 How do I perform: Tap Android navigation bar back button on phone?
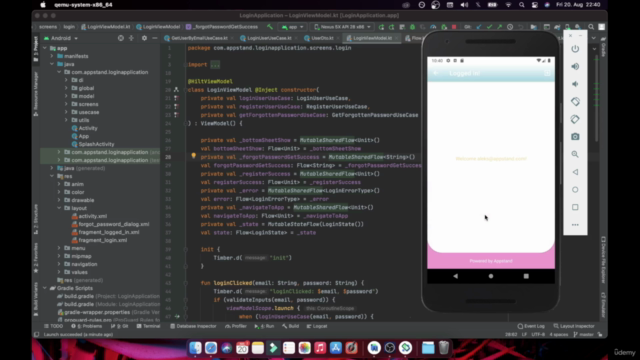point(456,276)
